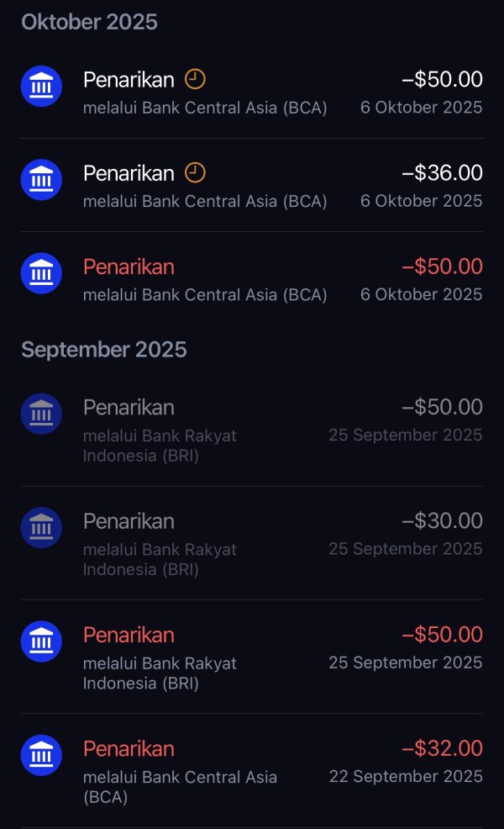Click bank icon beside the $36.00 withdrawal
Screen dimensions: 504x829
(41, 179)
